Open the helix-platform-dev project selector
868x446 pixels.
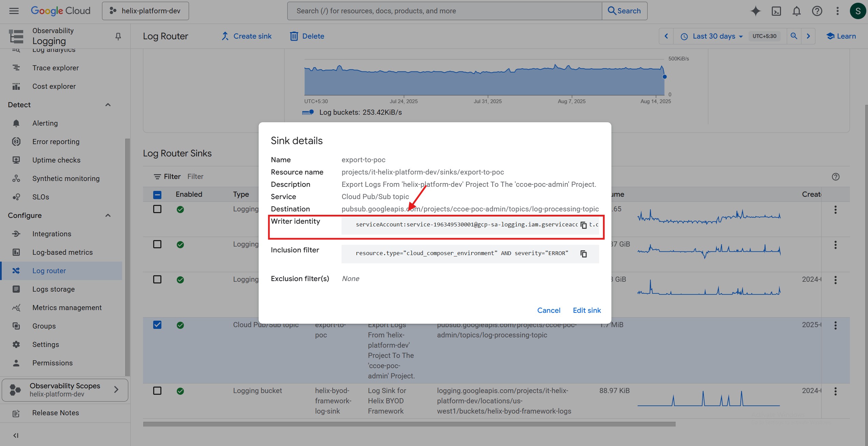tap(145, 11)
